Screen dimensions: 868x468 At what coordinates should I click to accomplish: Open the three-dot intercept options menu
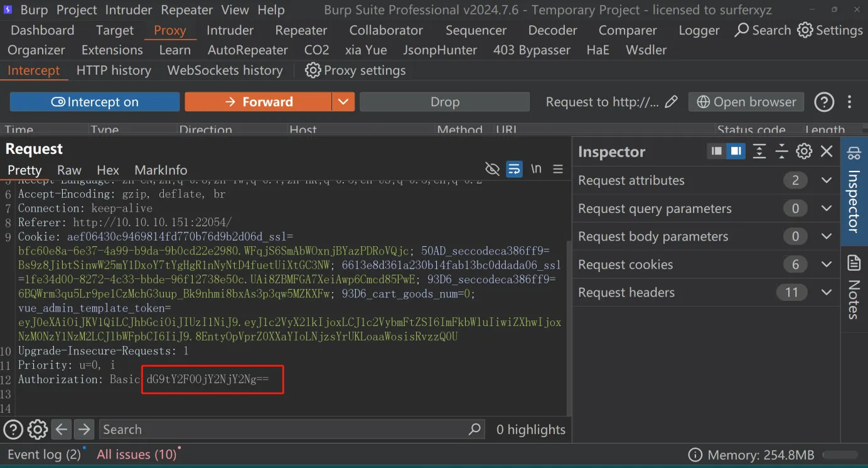click(850, 102)
